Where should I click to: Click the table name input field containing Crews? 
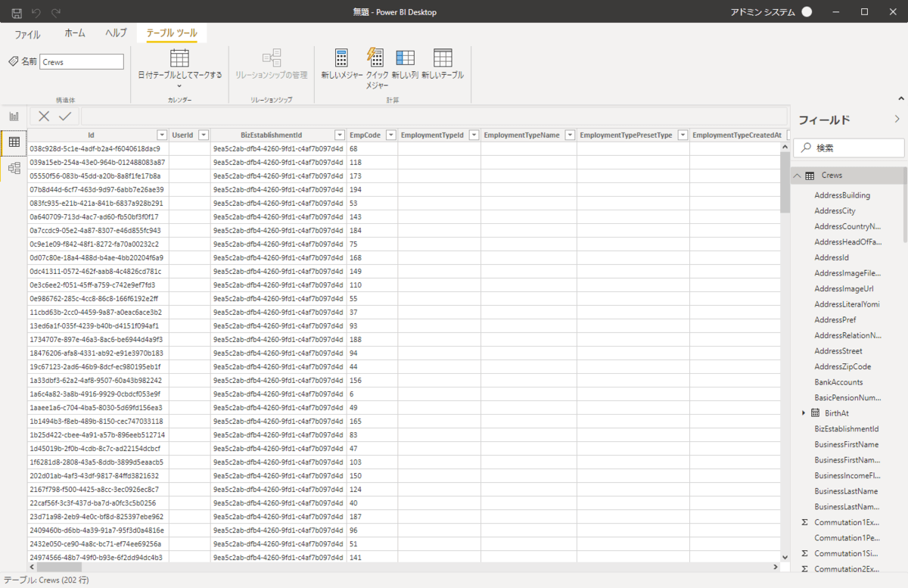coord(81,62)
